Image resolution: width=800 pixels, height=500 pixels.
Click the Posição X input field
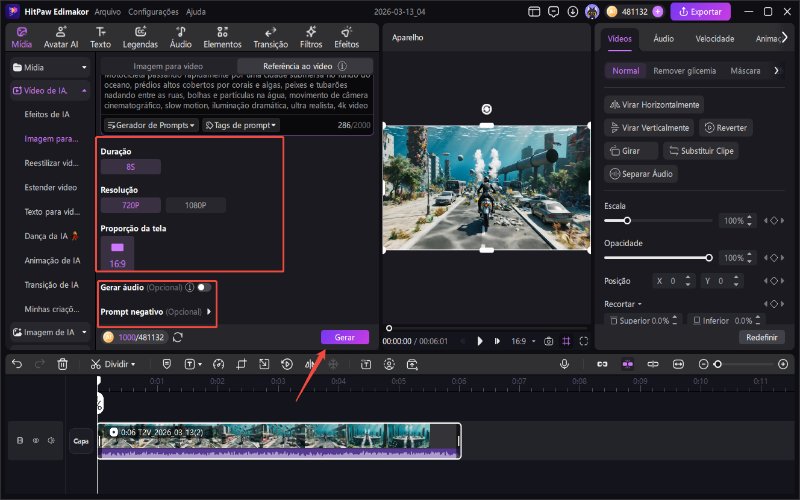(x=672, y=281)
